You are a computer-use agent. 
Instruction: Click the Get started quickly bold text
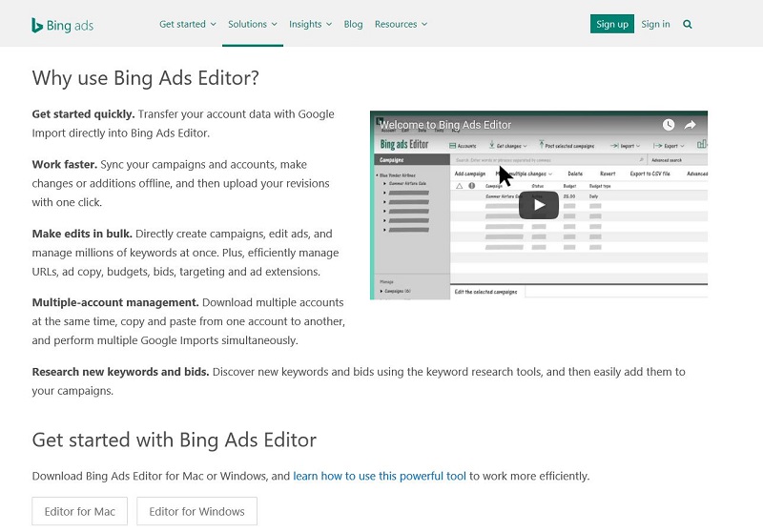click(83, 114)
